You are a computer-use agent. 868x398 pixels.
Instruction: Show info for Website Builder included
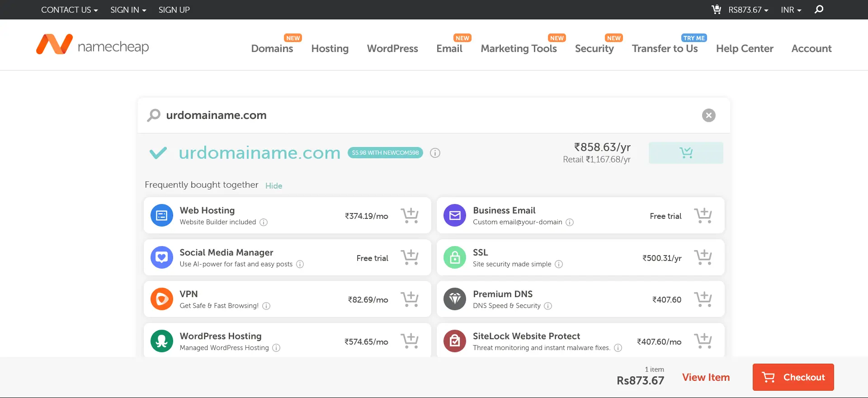tap(264, 222)
